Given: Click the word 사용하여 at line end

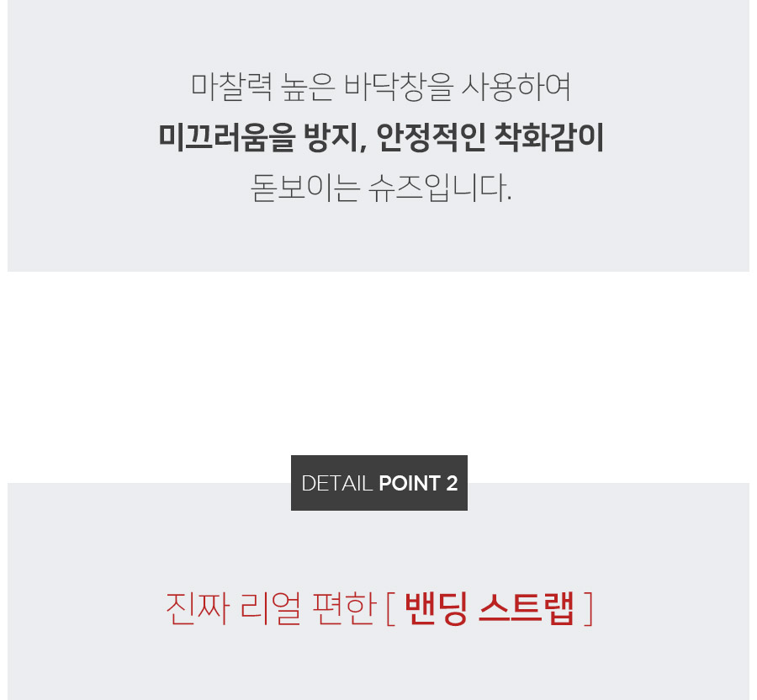Looking at the screenshot, I should (516, 87).
